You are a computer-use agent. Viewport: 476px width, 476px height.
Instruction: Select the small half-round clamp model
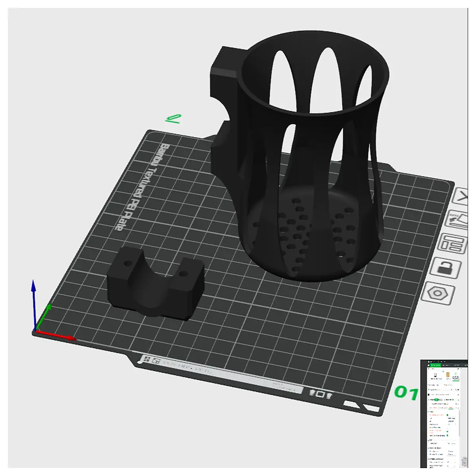[155, 282]
